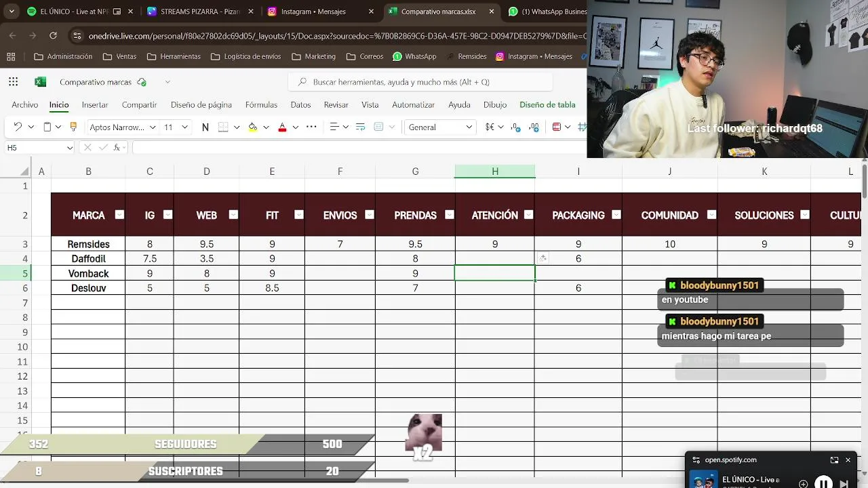Select the Vomback cell
Screen dimensions: 868x488
point(88,273)
